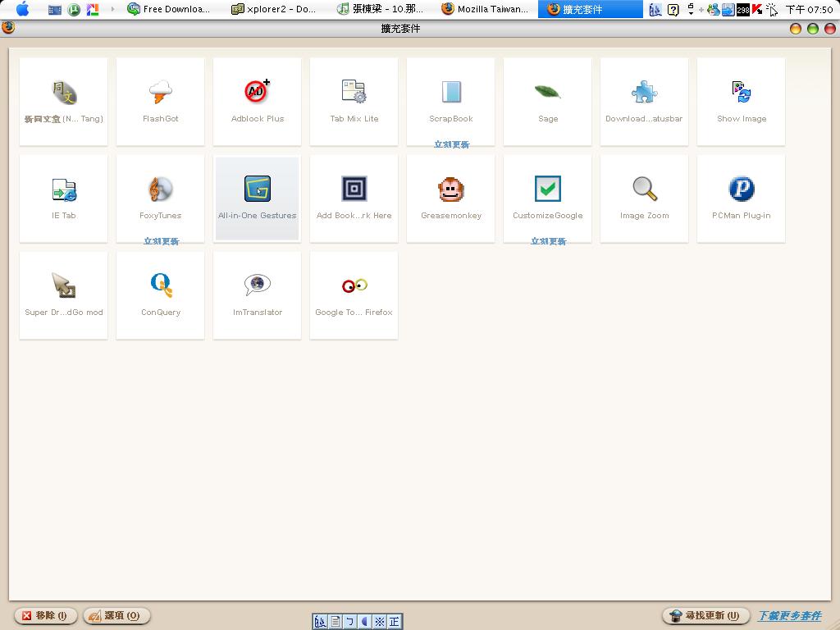Select the ImTranslator globe icon
Screen dimensions: 840x630
[x=258, y=285]
